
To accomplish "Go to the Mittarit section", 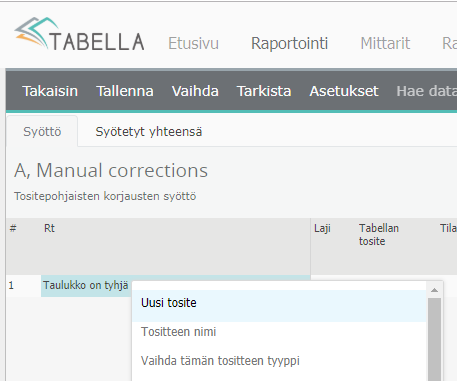I will [385, 43].
